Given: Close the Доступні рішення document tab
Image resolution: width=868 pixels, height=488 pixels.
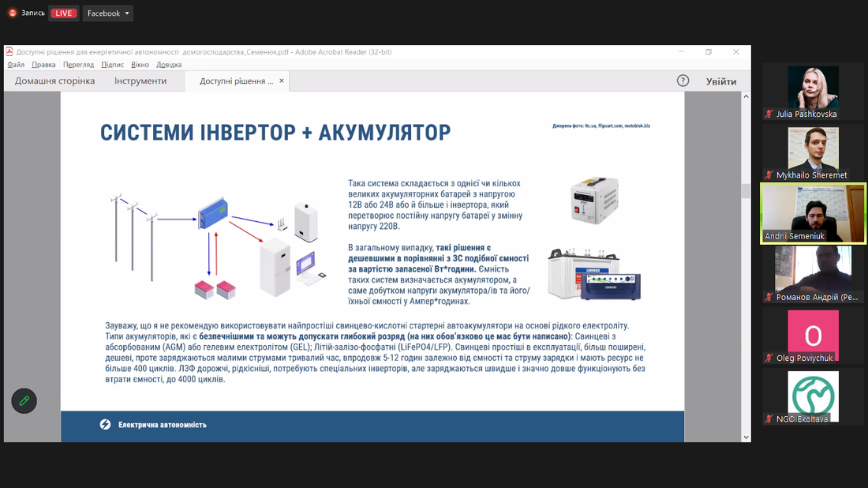Looking at the screenshot, I should tap(281, 81).
